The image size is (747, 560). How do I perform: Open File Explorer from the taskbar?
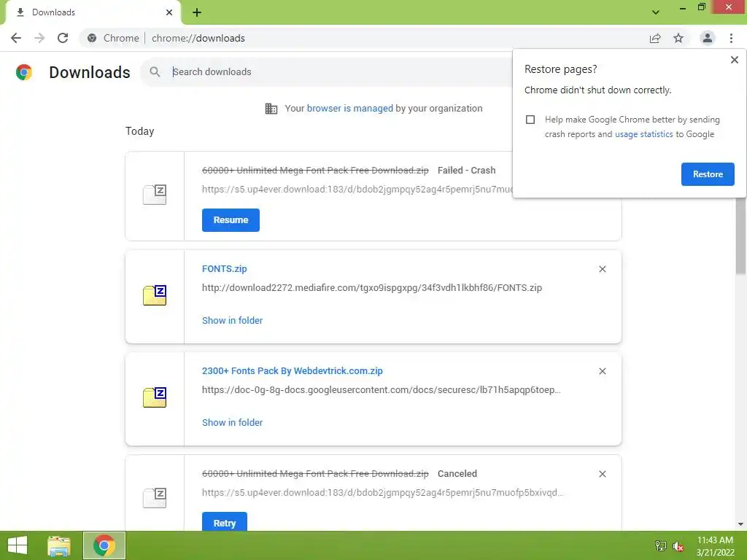click(59, 545)
